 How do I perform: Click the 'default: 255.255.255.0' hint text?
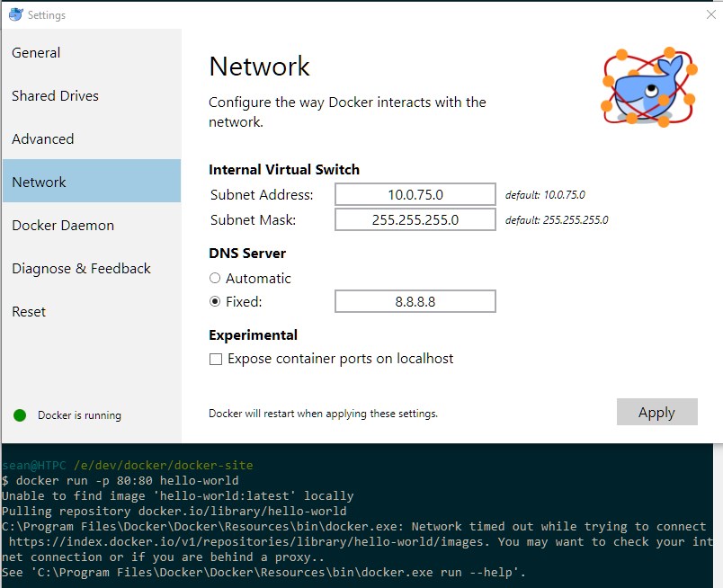(557, 220)
